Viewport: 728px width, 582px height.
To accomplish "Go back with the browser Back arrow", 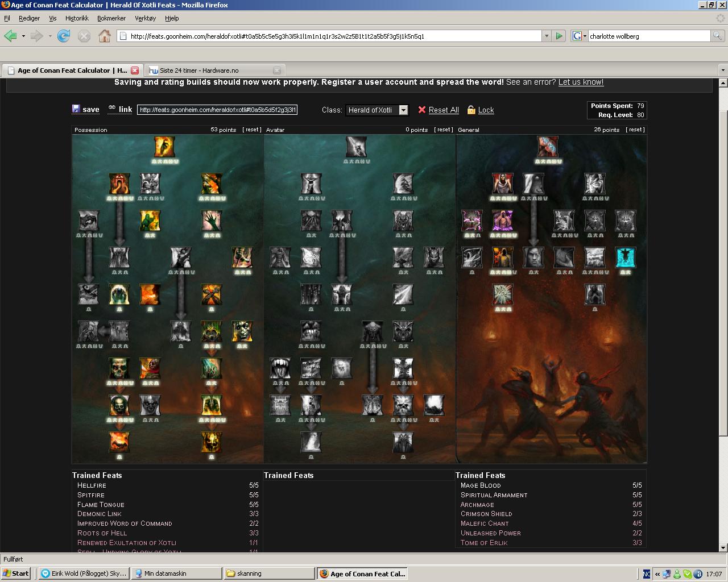I will [10, 36].
